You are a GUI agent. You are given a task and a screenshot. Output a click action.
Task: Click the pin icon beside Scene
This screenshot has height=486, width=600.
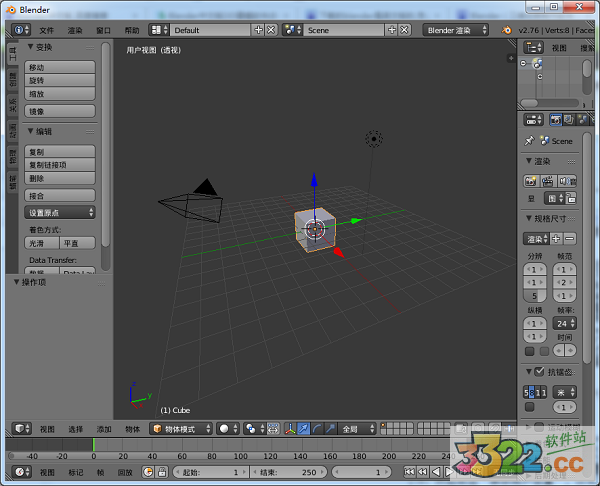tap(529, 141)
